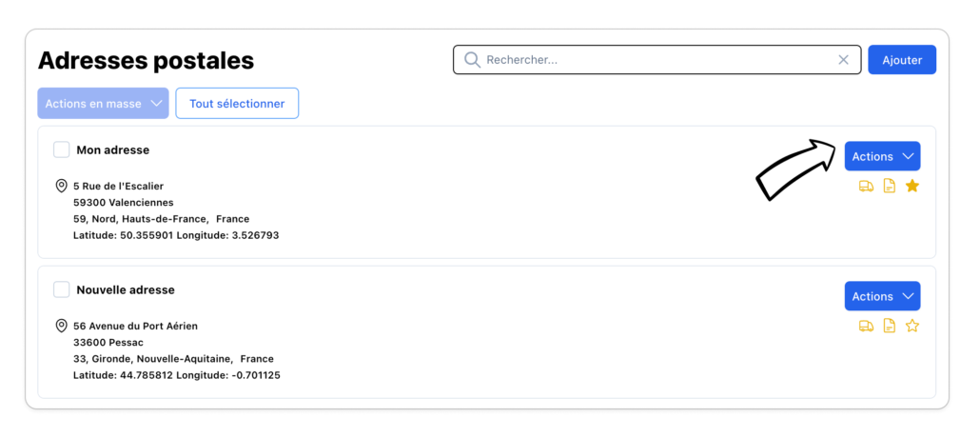Screen dimensions: 980x438
Task: Select the Nouvelle adresse title
Action: click(x=126, y=289)
